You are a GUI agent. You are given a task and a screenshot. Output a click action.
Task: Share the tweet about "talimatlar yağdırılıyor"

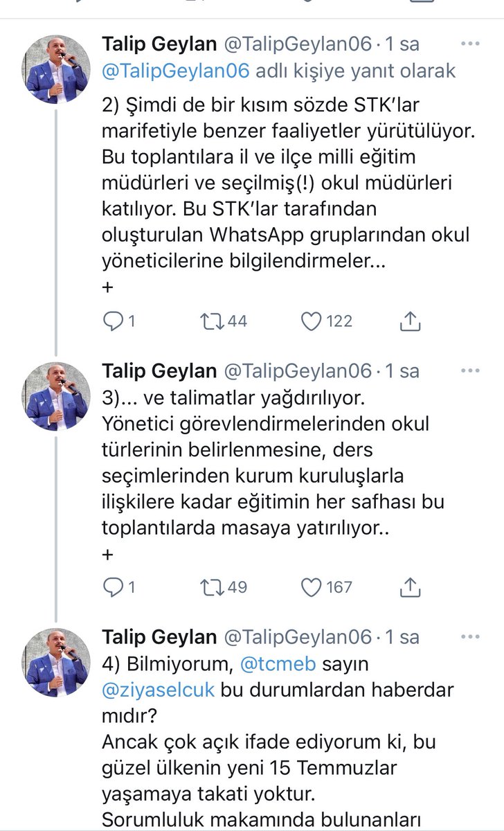coord(411,587)
